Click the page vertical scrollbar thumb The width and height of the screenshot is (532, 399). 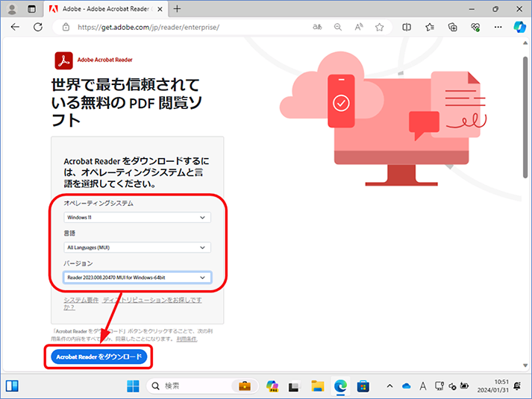coord(525,117)
